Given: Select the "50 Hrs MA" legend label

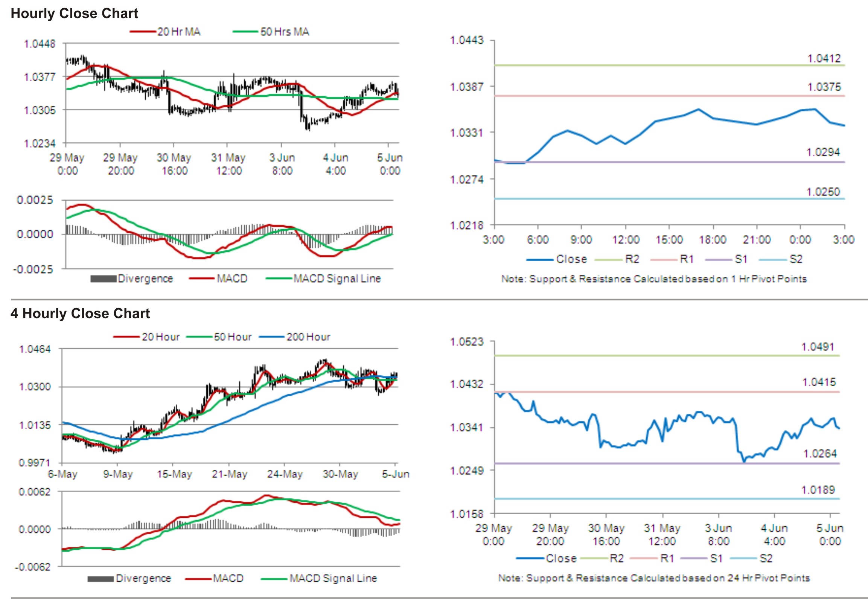Looking at the screenshot, I should point(285,32).
